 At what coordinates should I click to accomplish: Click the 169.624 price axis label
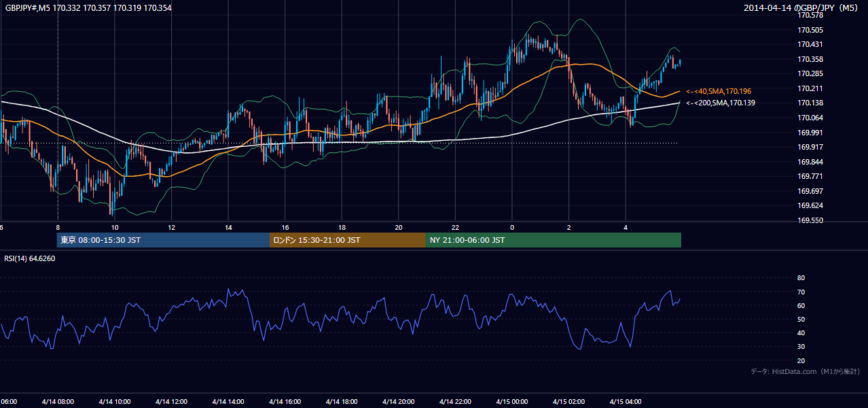[x=810, y=205]
